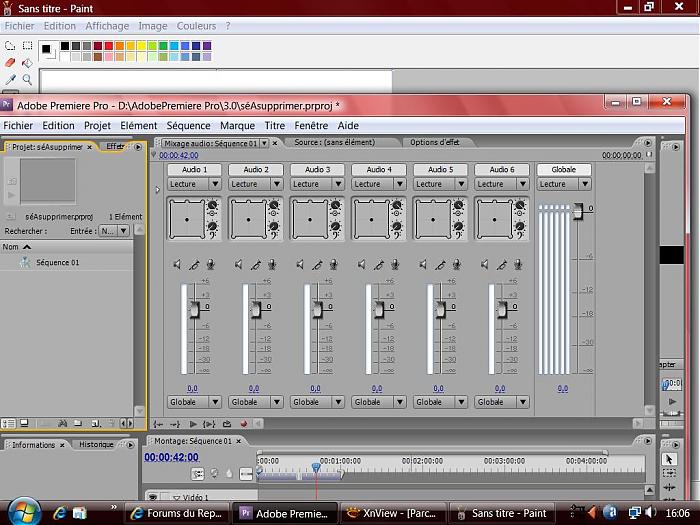Play In to Out in mixer
Screen dimensions: 700x525
(209, 424)
